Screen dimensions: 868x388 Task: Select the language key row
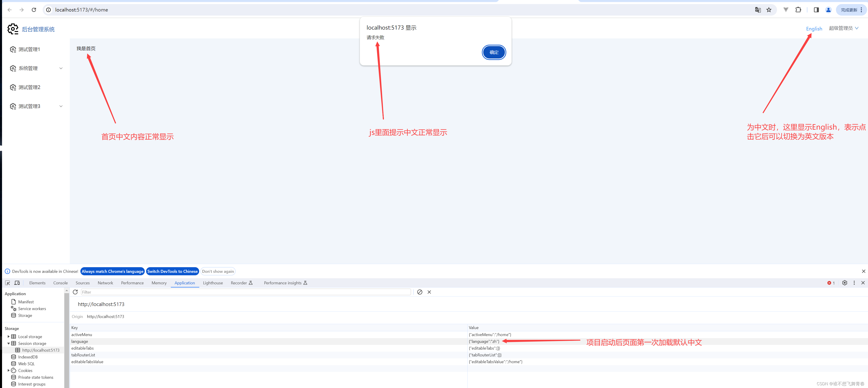[x=469, y=341]
